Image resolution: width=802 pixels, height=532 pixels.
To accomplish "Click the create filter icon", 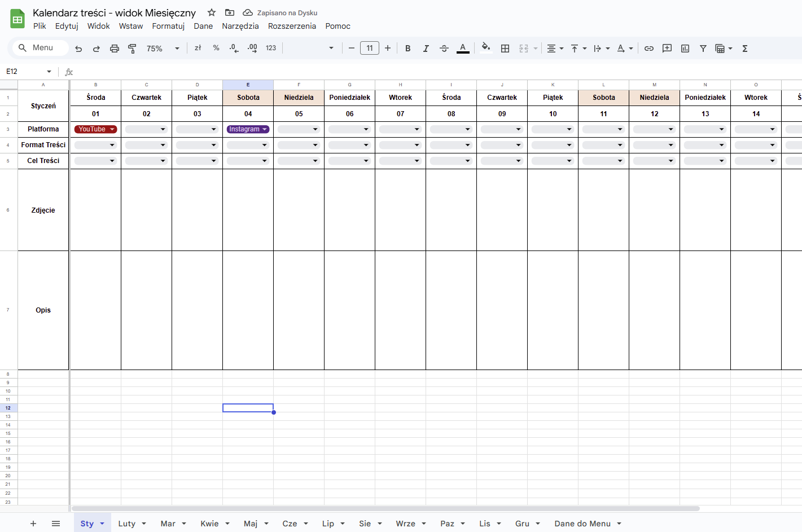I will 703,49.
